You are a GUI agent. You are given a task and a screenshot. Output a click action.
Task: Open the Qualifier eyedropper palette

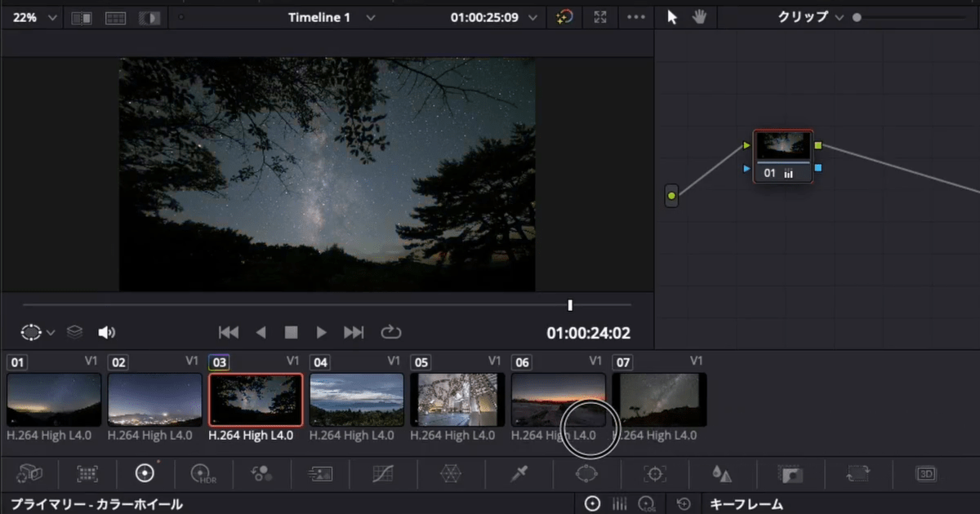click(519, 473)
